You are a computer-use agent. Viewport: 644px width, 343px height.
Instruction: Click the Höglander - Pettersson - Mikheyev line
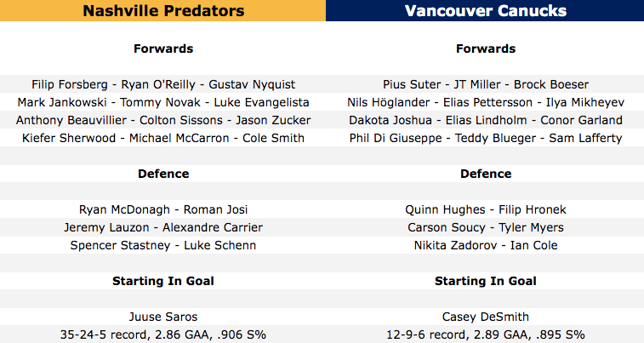(x=485, y=102)
